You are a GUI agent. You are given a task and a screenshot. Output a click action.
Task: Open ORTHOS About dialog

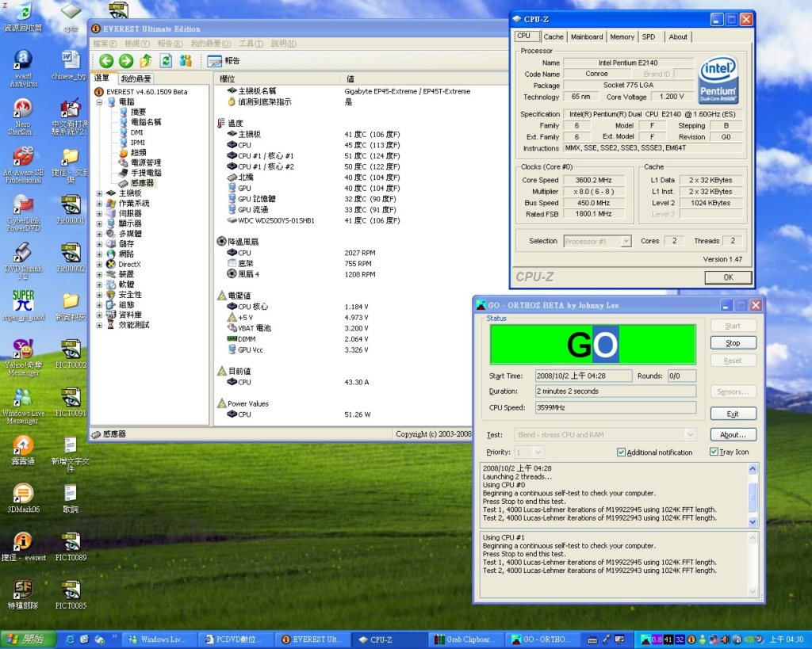click(x=733, y=435)
